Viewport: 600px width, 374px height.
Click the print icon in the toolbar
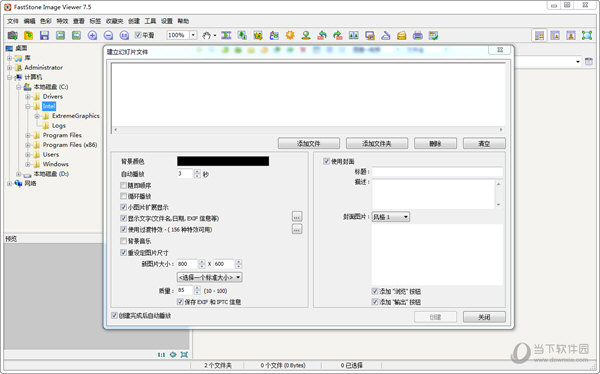coord(417,36)
